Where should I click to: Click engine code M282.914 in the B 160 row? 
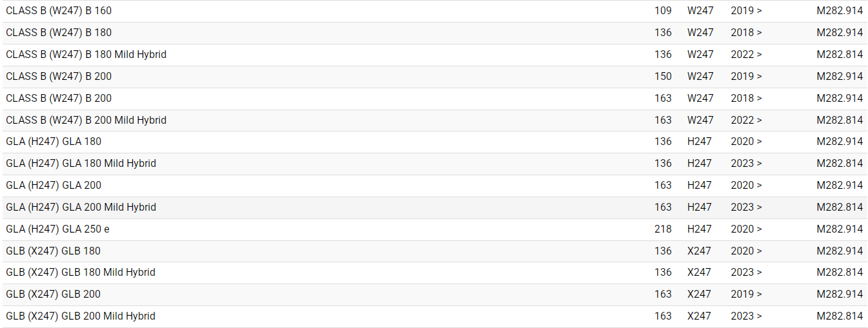839,11
